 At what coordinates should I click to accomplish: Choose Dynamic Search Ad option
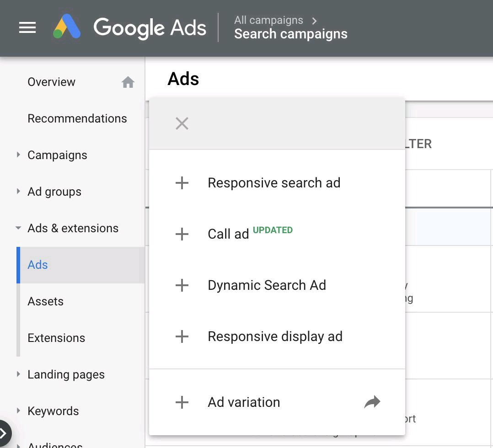[277, 285]
